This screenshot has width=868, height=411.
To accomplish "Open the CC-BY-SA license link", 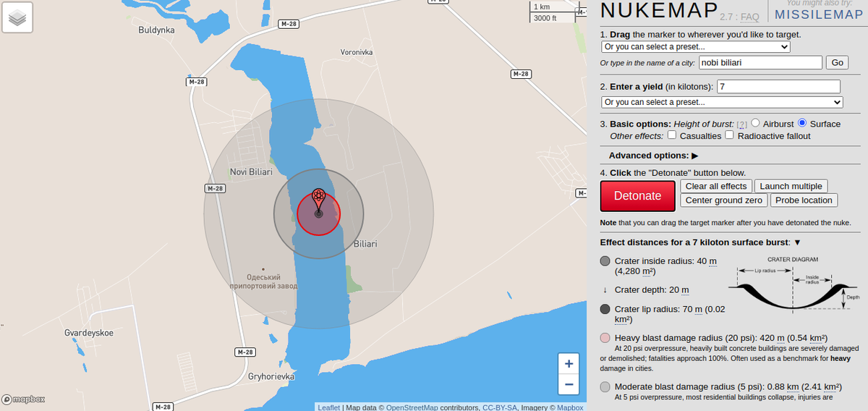I will pyautogui.click(x=500, y=407).
